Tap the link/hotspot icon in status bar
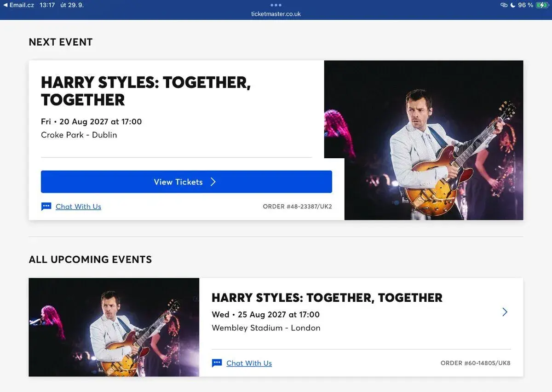 [x=504, y=5]
